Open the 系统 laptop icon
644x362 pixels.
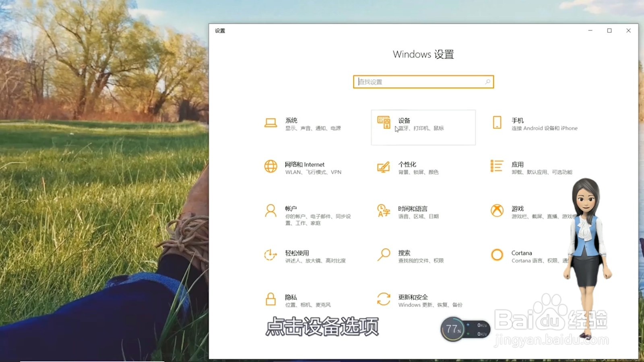(270, 123)
